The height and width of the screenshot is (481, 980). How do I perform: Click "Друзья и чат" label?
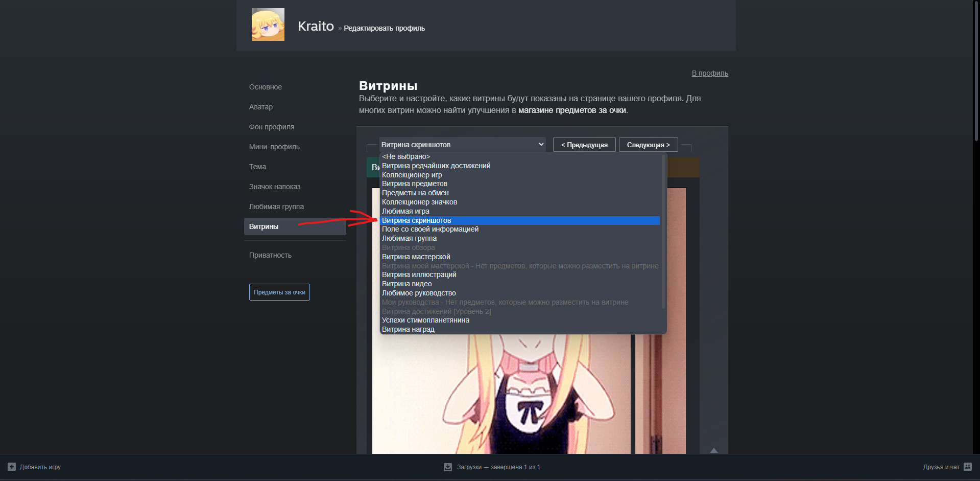tap(941, 467)
